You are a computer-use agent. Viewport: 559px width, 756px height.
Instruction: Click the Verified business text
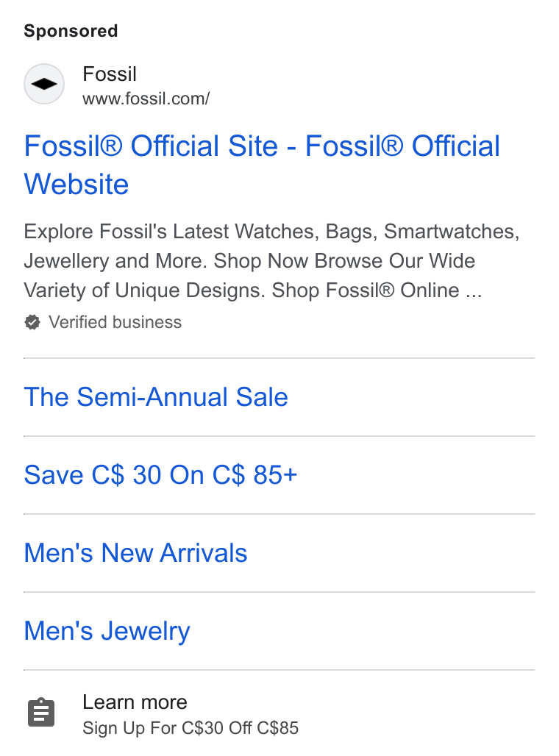click(x=115, y=322)
